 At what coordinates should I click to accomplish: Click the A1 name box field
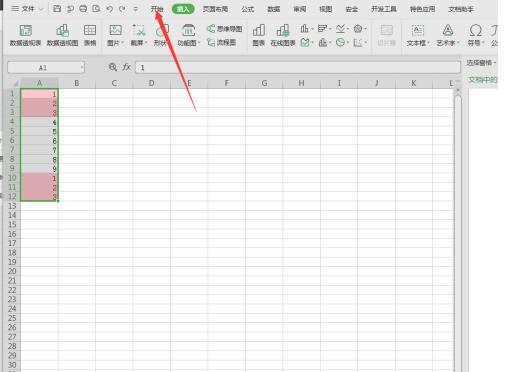click(46, 68)
